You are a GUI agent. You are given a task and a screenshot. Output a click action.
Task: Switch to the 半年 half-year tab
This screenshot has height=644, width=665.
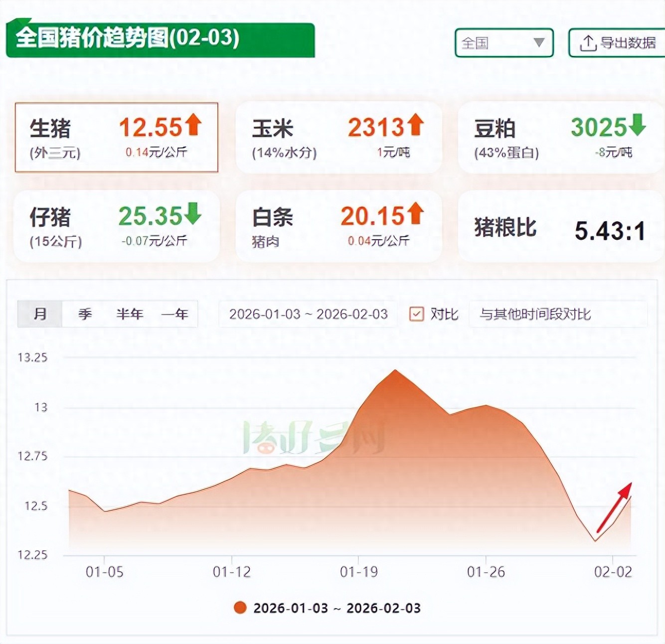coord(130,314)
